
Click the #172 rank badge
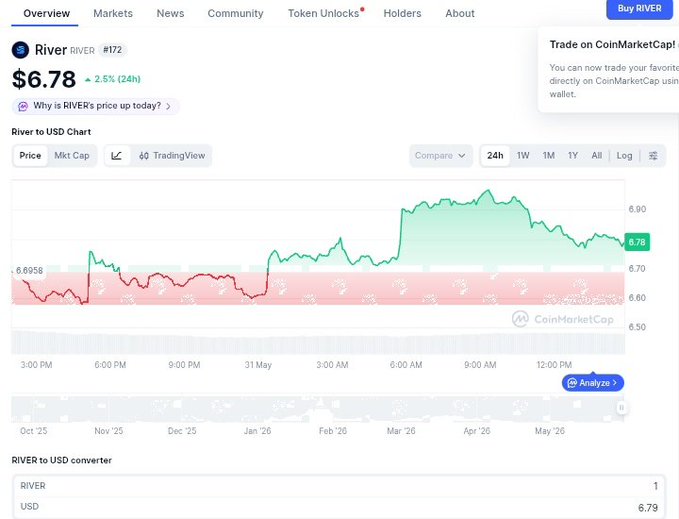(113, 50)
